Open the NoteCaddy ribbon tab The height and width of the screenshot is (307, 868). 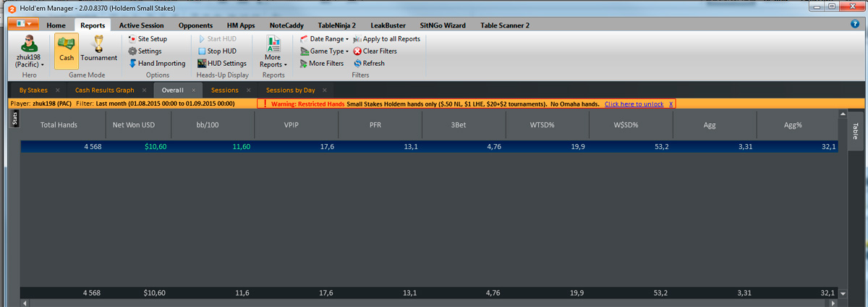click(288, 25)
